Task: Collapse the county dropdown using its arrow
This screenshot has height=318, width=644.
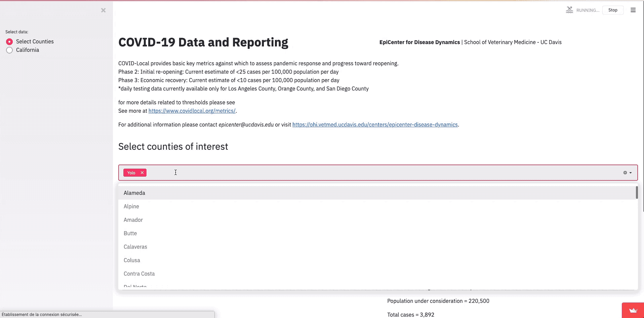Action: pyautogui.click(x=631, y=173)
